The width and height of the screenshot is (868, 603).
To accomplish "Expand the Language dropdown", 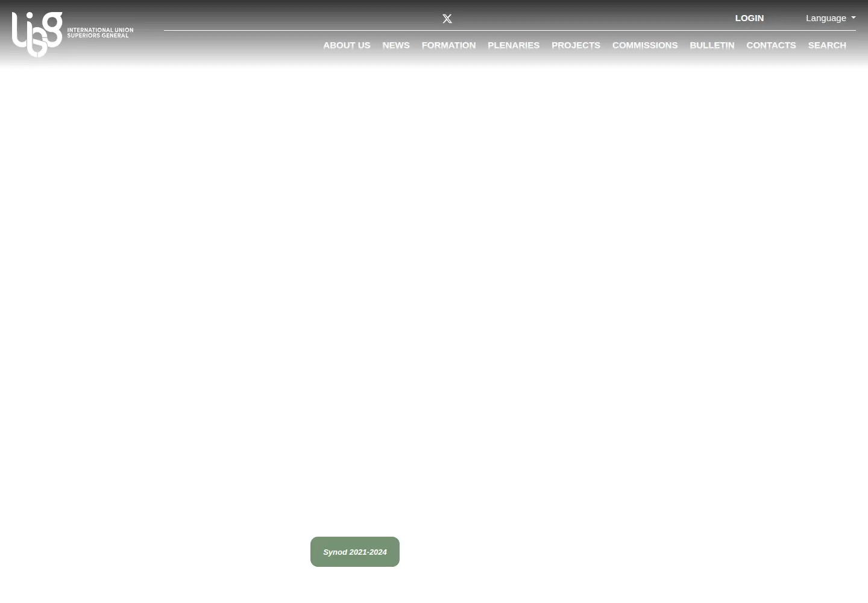I will (x=831, y=18).
